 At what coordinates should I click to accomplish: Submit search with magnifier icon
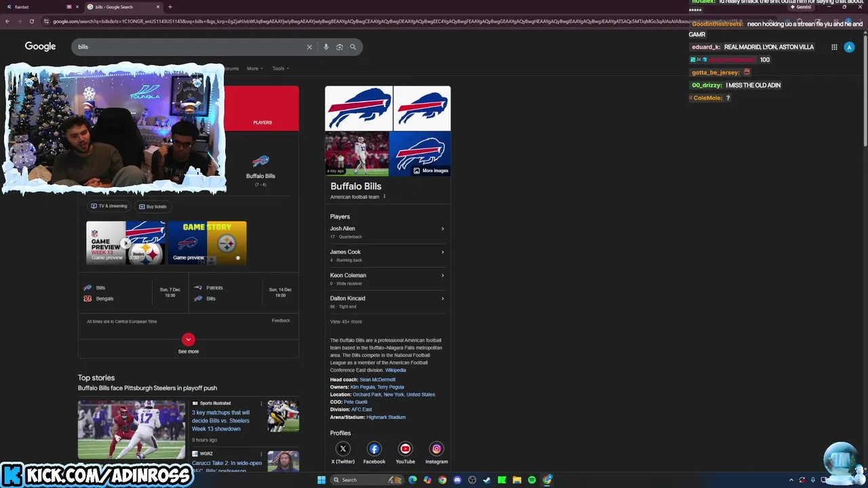click(x=353, y=47)
